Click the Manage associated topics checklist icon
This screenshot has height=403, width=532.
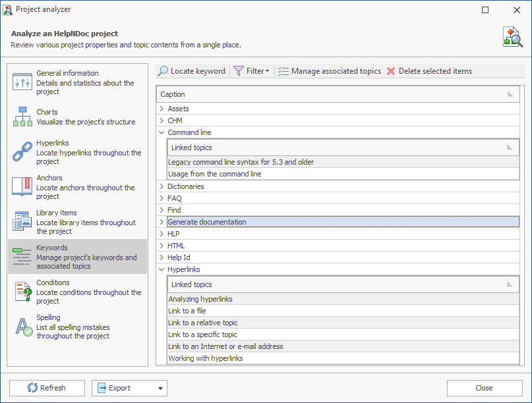coord(283,71)
